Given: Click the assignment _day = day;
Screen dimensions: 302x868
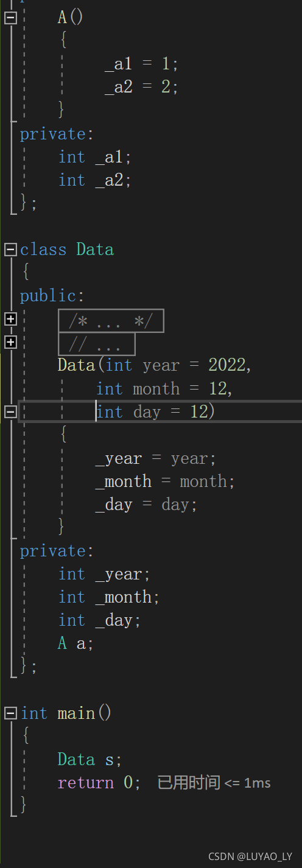Looking at the screenshot, I should pos(147,505).
